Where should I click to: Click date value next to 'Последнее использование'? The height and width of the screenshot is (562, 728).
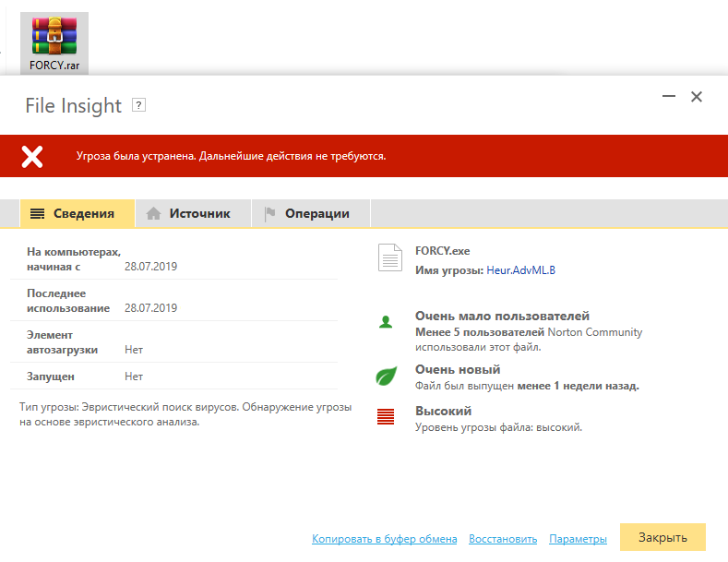point(151,308)
